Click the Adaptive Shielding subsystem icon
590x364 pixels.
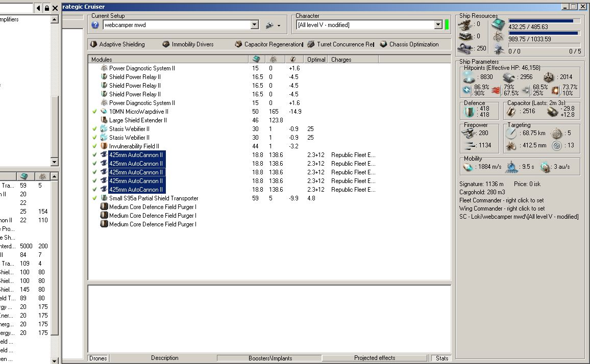coord(94,44)
